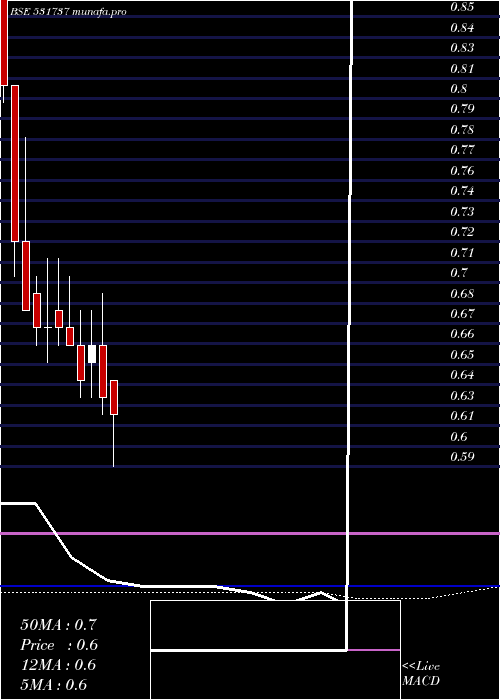The width and height of the screenshot is (500, 700).
Task: Click the 0.83 price axis label
Action: tap(462, 48)
